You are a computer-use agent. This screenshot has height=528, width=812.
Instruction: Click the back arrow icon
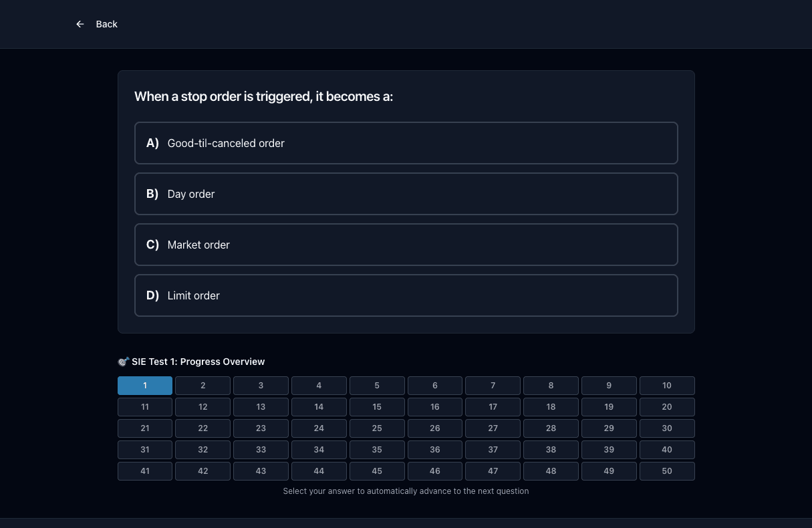80,24
